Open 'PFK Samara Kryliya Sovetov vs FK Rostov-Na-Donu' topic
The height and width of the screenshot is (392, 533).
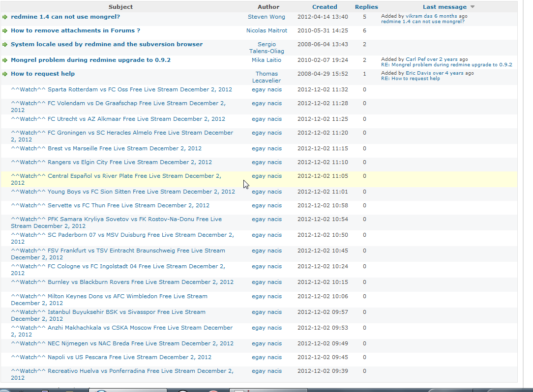click(116, 223)
